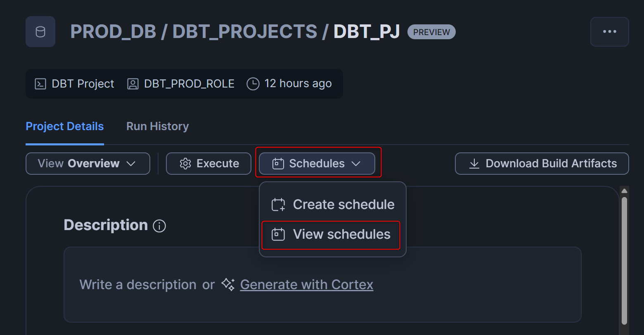Viewport: 644px width, 335px height.
Task: Click the Description info icon
Action: tap(159, 226)
